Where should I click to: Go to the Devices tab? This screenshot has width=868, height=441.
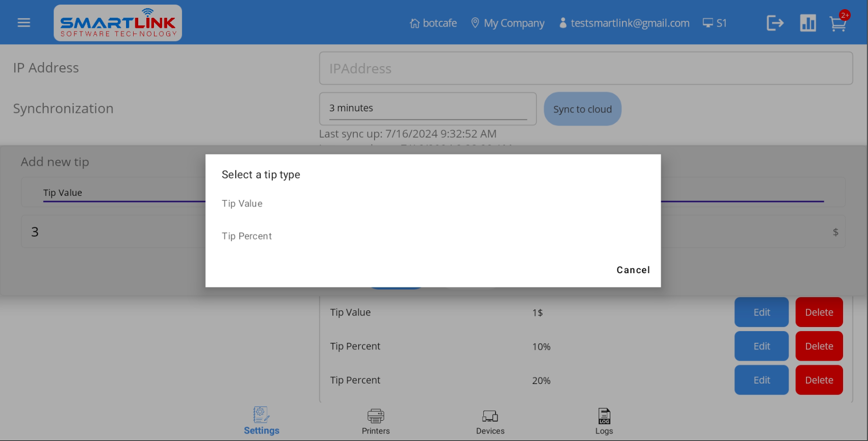pos(490,421)
